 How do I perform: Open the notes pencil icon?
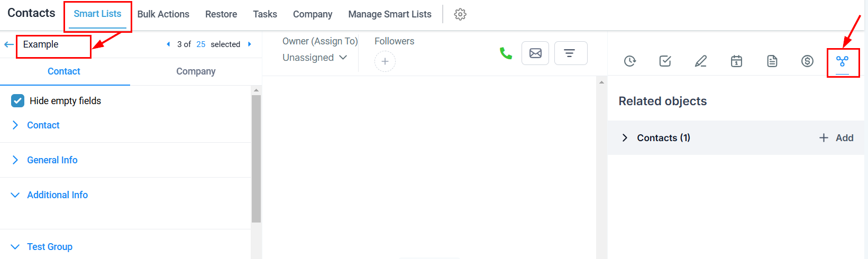point(700,61)
